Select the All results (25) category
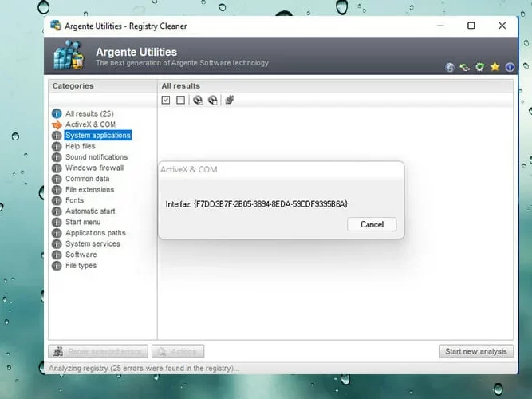This screenshot has width=532, height=399. (89, 113)
